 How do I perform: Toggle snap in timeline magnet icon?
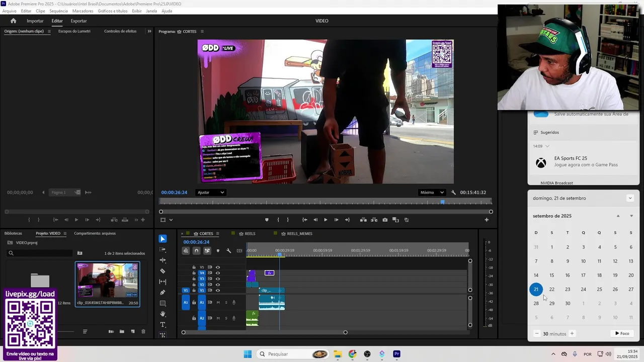[197, 250]
